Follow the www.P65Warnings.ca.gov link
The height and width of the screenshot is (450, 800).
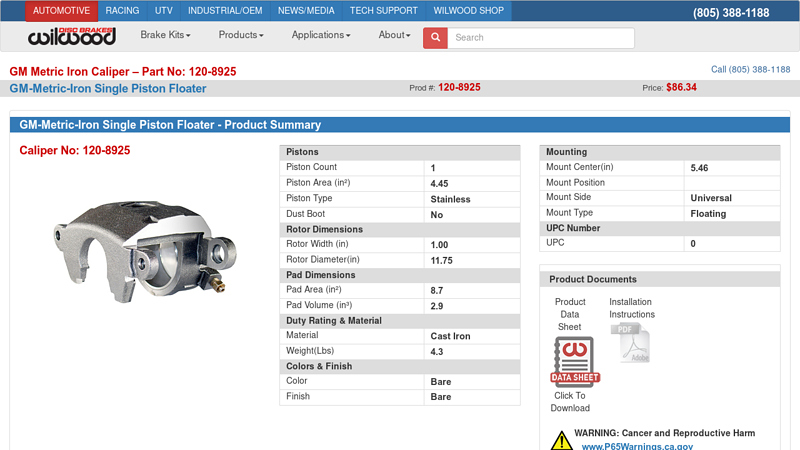click(637, 446)
